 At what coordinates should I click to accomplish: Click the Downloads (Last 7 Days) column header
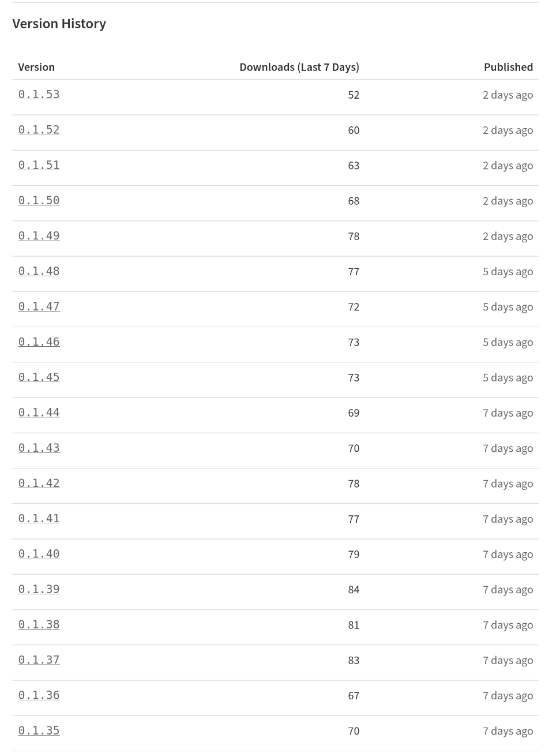(x=299, y=67)
